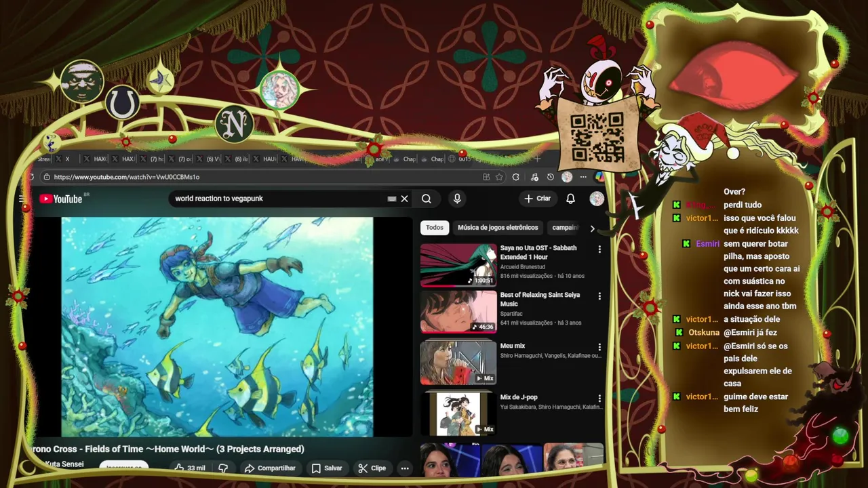Open the Mix de J-pop thumbnail
Viewport: 868px width, 488px height.
(458, 413)
